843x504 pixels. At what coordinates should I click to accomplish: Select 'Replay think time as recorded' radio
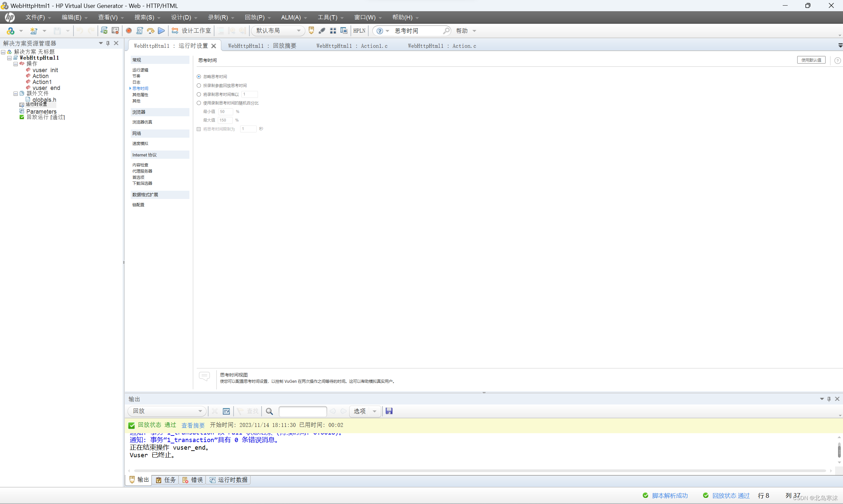(199, 86)
